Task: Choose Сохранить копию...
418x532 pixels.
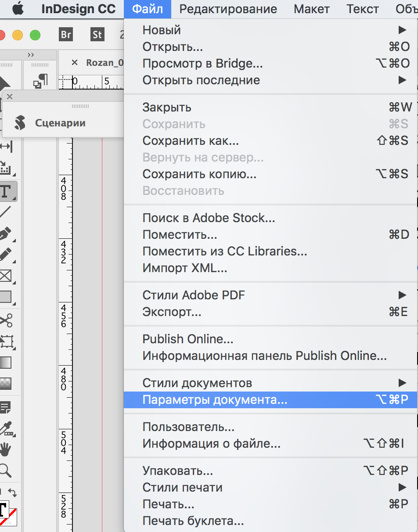Action: [270, 174]
